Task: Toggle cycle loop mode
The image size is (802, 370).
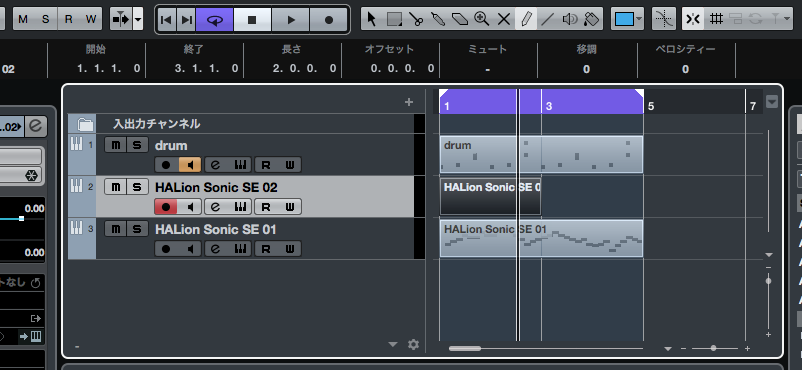Action: point(215,19)
